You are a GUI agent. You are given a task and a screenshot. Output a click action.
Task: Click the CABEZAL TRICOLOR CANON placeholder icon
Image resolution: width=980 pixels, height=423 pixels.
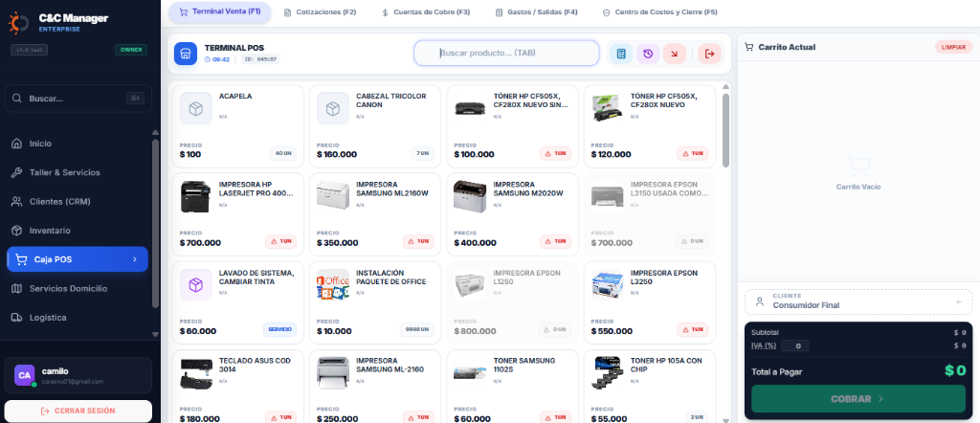pos(333,109)
